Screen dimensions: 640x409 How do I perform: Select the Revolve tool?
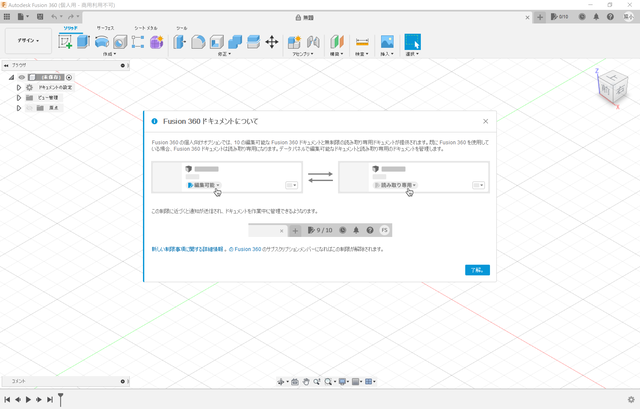tap(102, 42)
